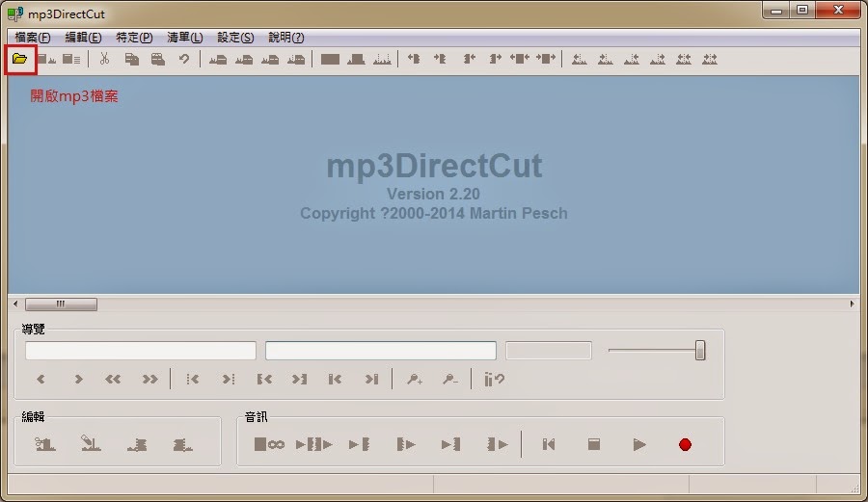Viewport: 868px width, 502px height.
Task: Start playback with the play triangle
Action: pyautogui.click(x=639, y=444)
